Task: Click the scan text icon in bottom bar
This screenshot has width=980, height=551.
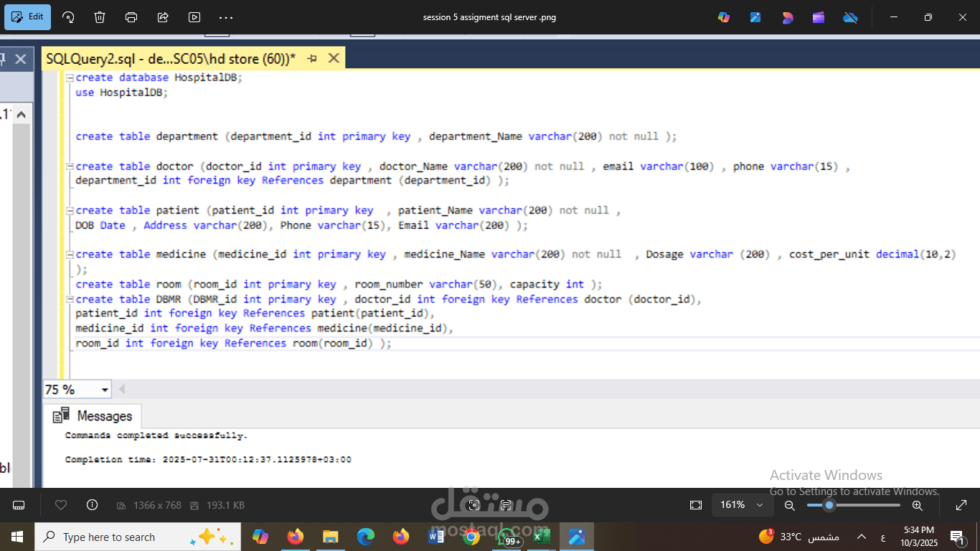Action: tap(506, 505)
